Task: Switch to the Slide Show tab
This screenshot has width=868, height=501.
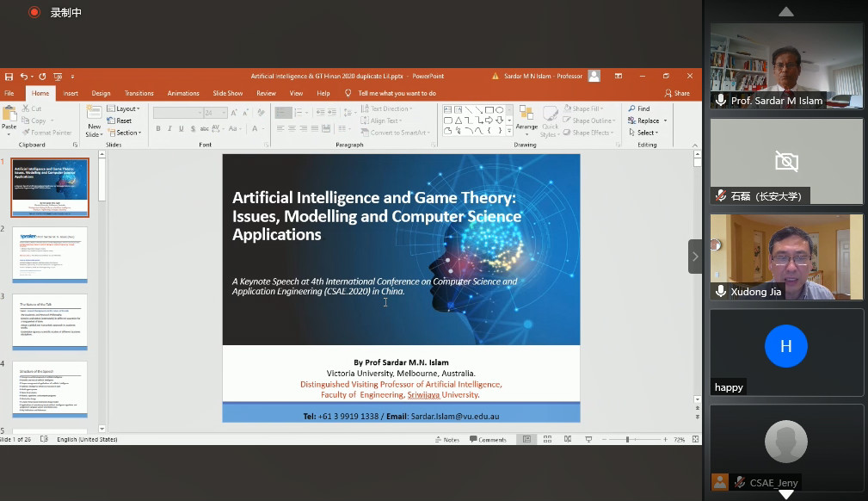Action: point(228,93)
